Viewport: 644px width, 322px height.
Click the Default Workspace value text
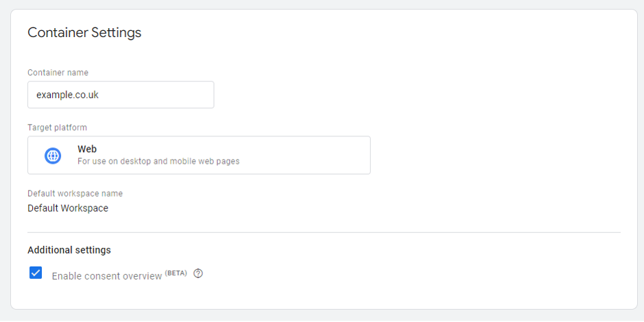click(x=68, y=208)
